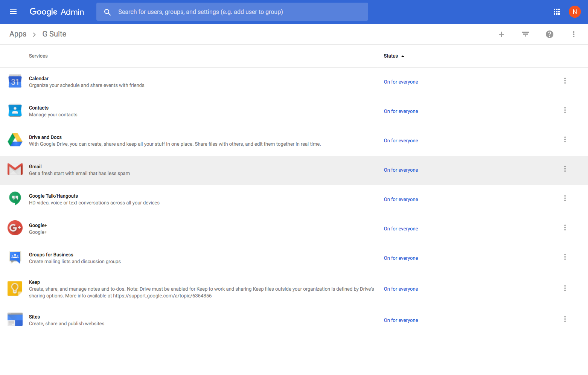
Task: Open the filter options icon
Action: click(526, 34)
